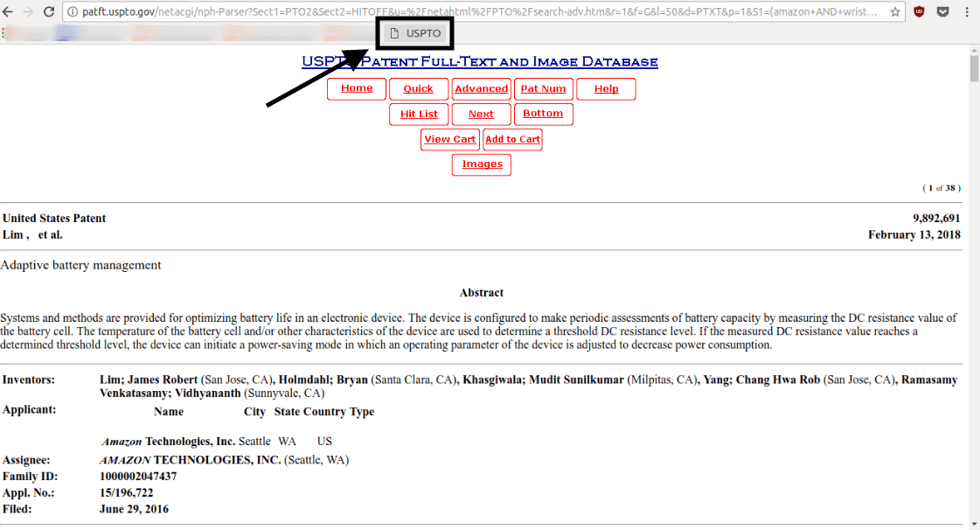Image resolution: width=980 pixels, height=530 pixels.
Task: Return to Hit List
Action: point(419,115)
